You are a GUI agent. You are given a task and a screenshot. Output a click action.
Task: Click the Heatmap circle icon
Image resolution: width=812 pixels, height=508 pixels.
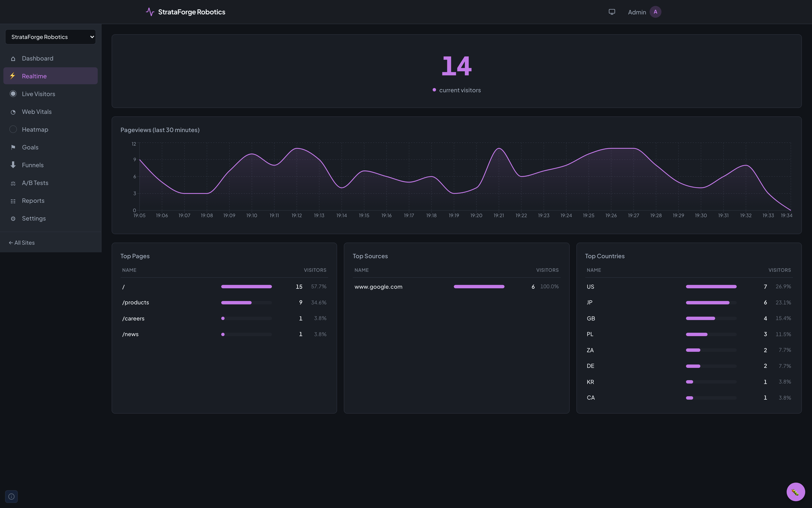tap(13, 130)
